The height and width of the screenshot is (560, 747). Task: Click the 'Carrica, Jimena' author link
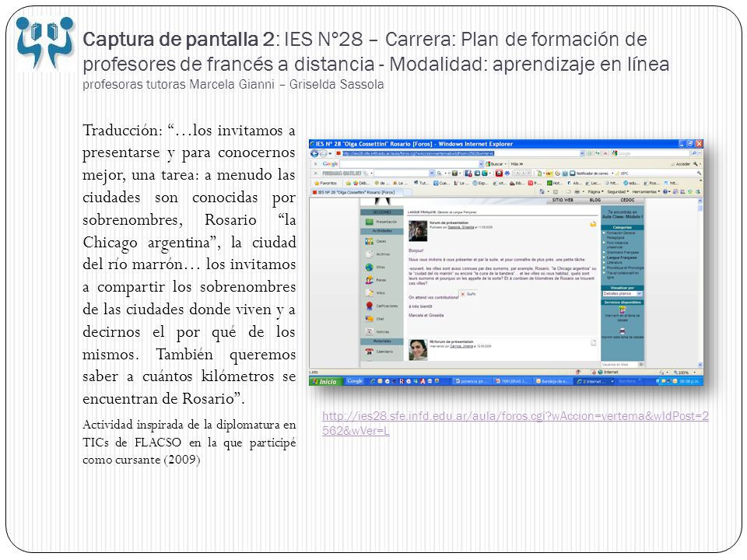pyautogui.click(x=461, y=346)
